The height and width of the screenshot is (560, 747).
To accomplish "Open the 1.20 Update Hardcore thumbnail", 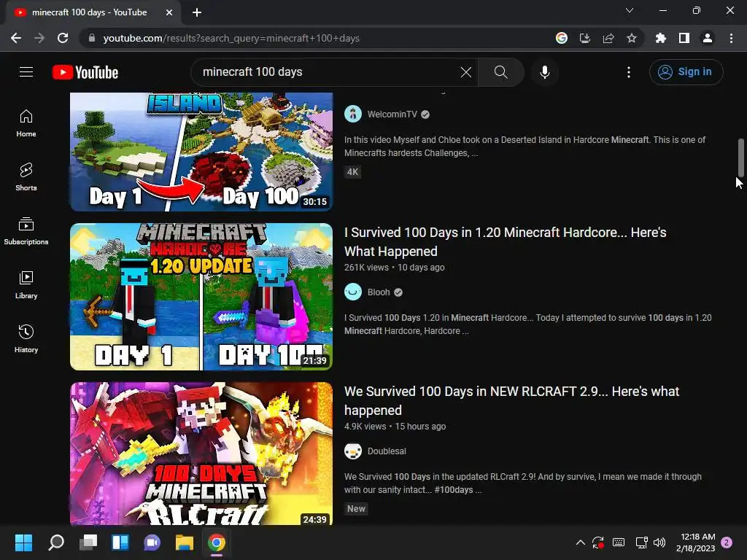I will (x=201, y=297).
